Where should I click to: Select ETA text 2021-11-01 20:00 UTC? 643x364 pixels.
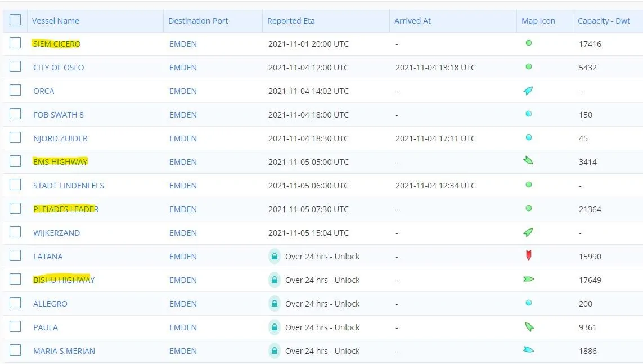[308, 44]
